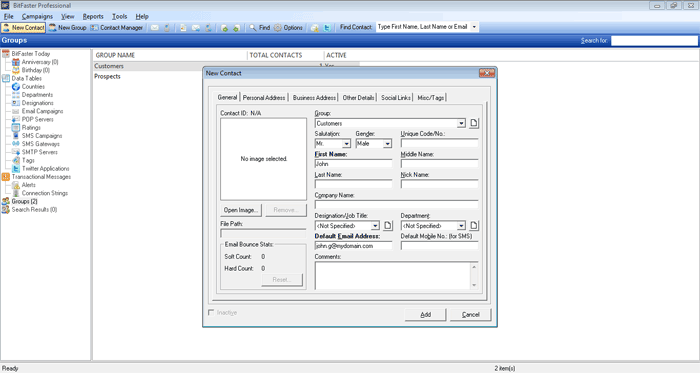Click the Find Contact search box
This screenshot has width=700, height=373.
(423, 27)
